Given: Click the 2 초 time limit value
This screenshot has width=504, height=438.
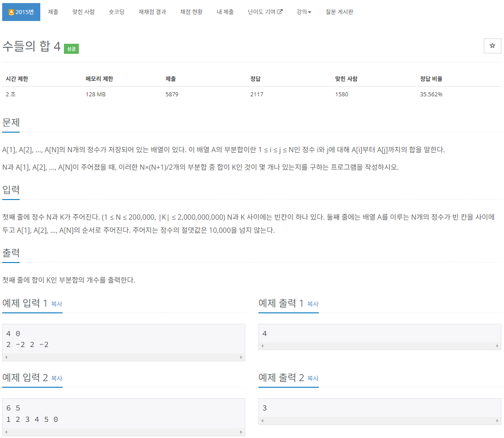Looking at the screenshot, I should 11,94.
